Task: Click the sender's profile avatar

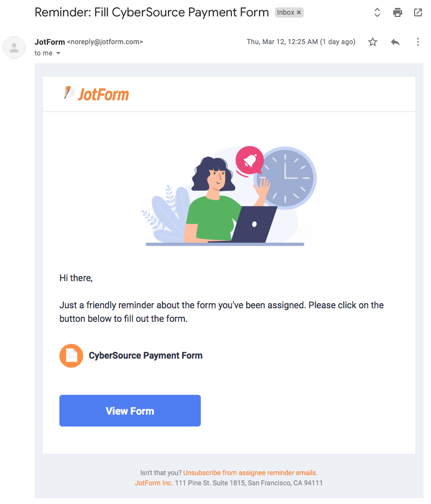Action: 14,48
